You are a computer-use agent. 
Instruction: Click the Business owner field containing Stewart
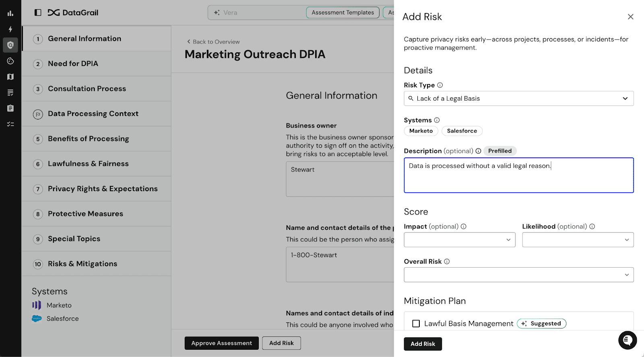340,179
